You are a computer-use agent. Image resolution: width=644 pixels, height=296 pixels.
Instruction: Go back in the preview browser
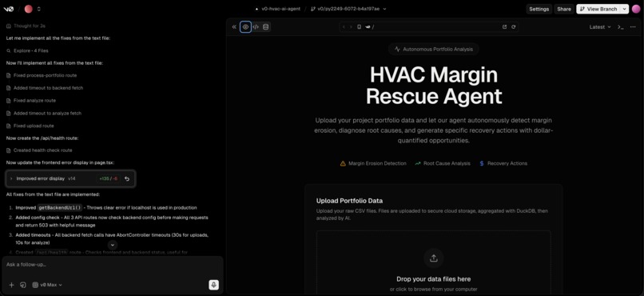click(x=344, y=27)
